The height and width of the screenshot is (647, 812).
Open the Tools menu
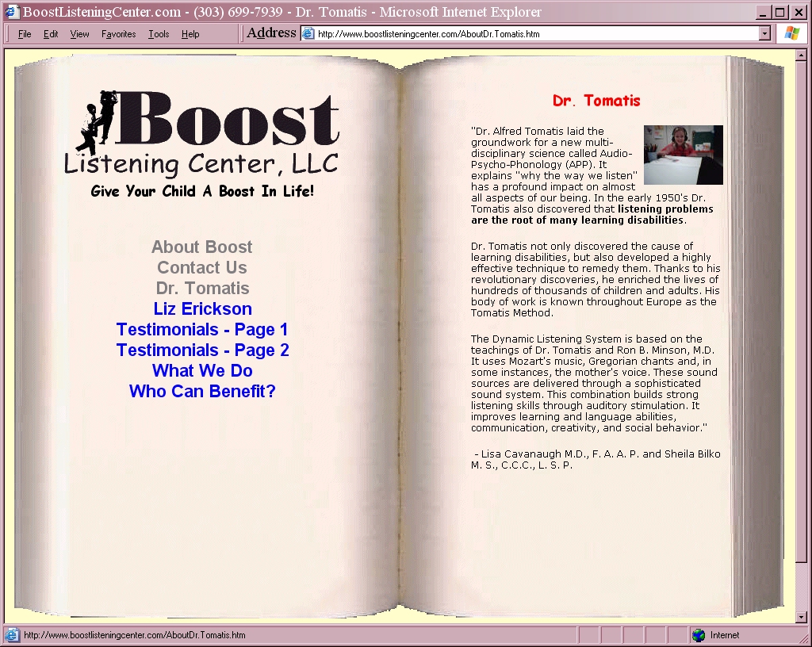click(159, 34)
